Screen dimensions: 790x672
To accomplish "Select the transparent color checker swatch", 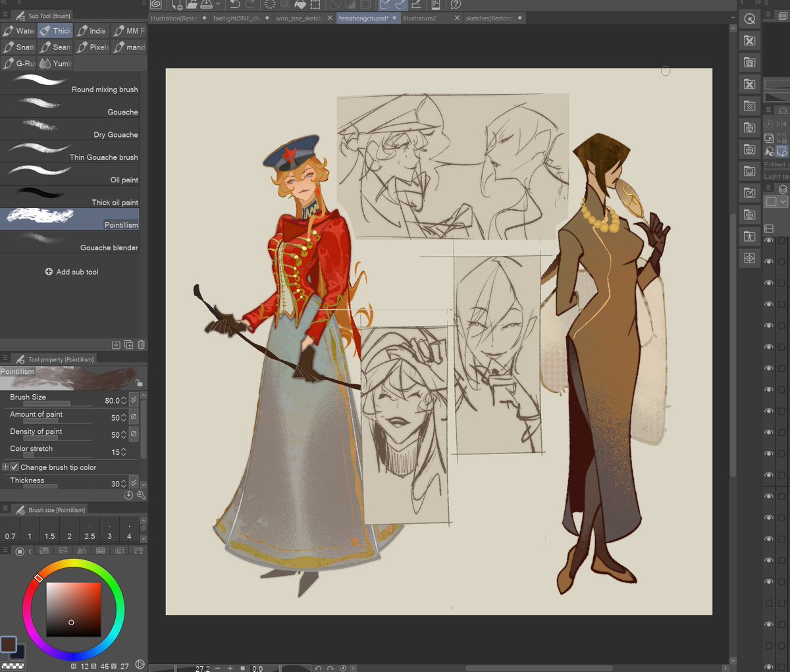I will click(x=12, y=666).
